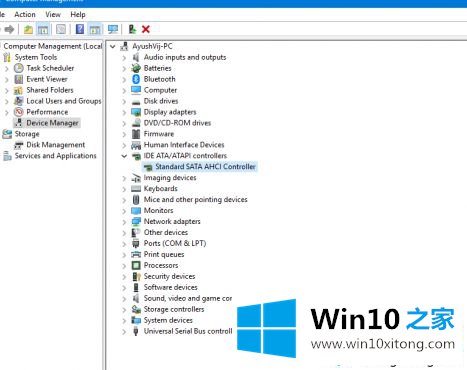
Task: Expand the Disk drives node
Action: click(x=124, y=101)
